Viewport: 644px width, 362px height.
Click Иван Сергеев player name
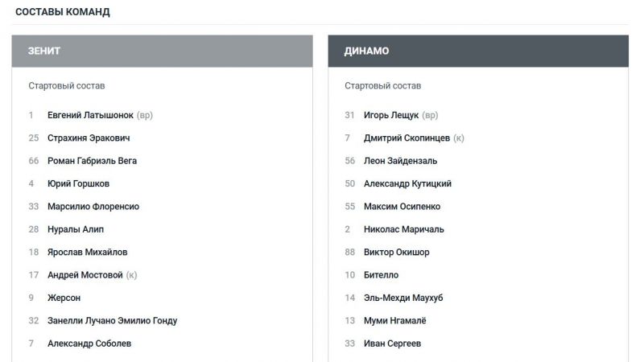tap(392, 343)
